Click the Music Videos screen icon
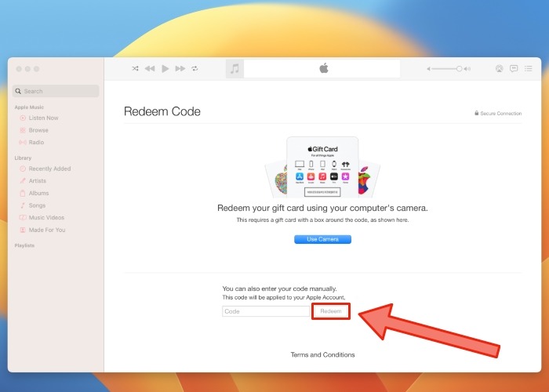This screenshot has height=392, width=549. [x=23, y=217]
